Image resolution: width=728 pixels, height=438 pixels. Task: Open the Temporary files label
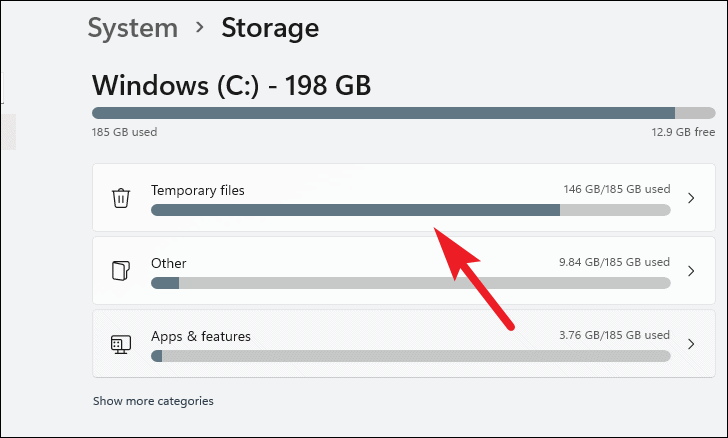[198, 190]
